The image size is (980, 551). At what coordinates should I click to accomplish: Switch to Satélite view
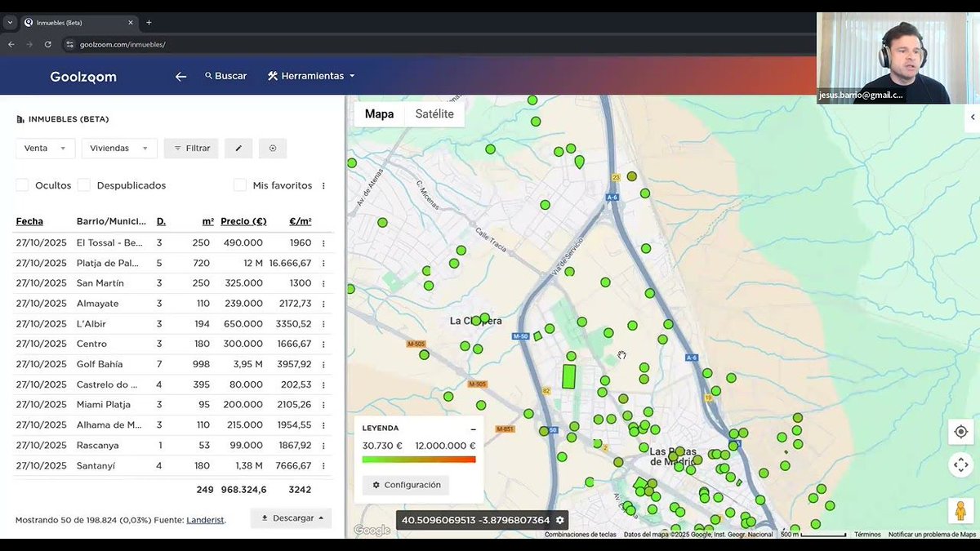coord(434,114)
